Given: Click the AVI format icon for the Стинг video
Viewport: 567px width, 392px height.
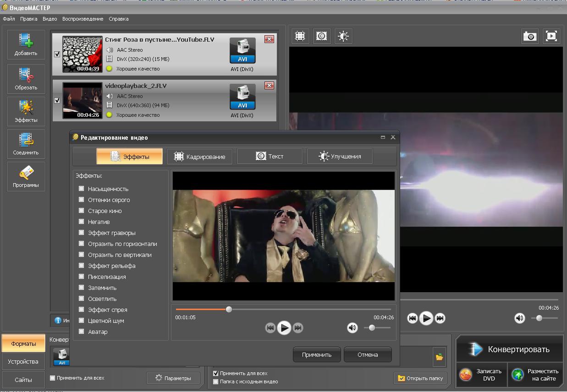Looking at the screenshot, I should [x=242, y=50].
